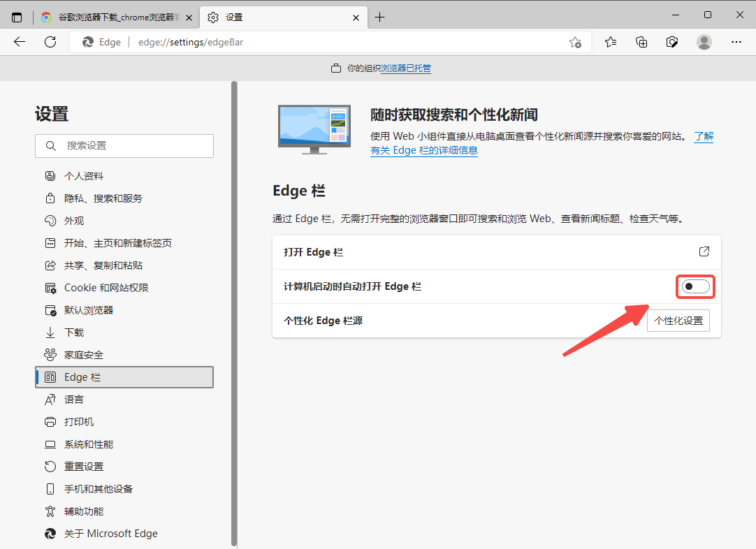Open the 收藏夹 star icon in toolbar
756x549 pixels.
point(610,42)
